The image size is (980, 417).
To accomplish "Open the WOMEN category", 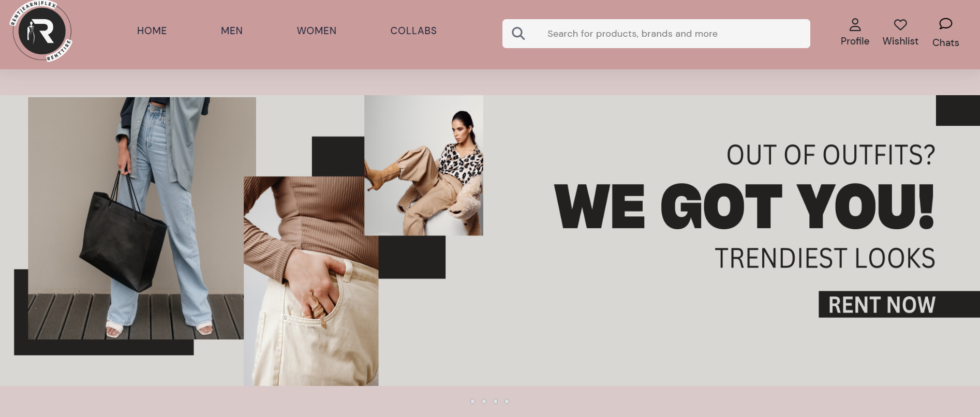I will pyautogui.click(x=316, y=31).
